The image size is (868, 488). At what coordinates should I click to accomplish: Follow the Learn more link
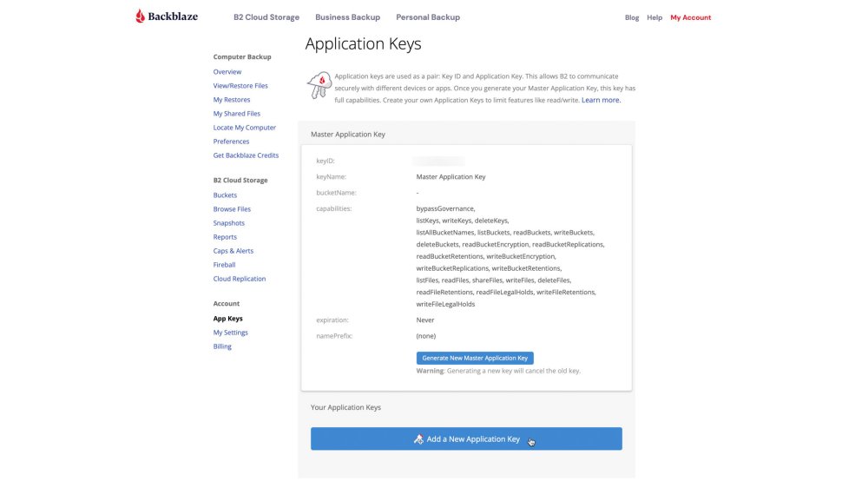(x=601, y=100)
